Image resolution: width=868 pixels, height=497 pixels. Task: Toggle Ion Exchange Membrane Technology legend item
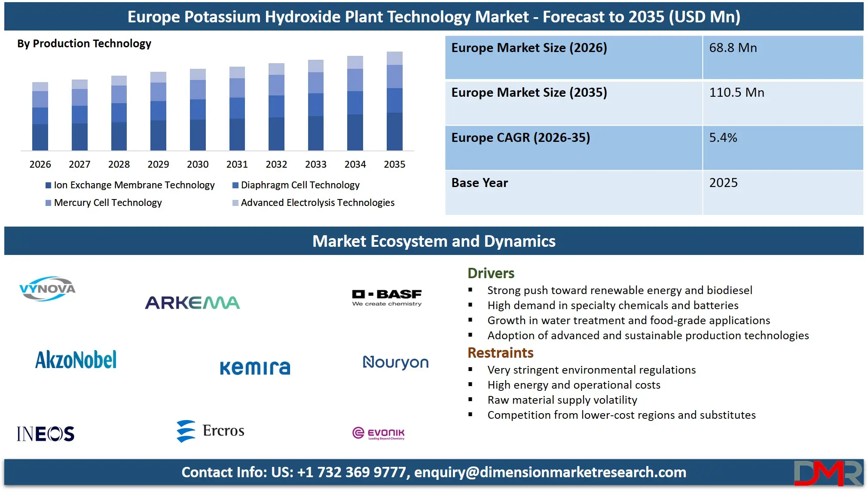(x=134, y=185)
